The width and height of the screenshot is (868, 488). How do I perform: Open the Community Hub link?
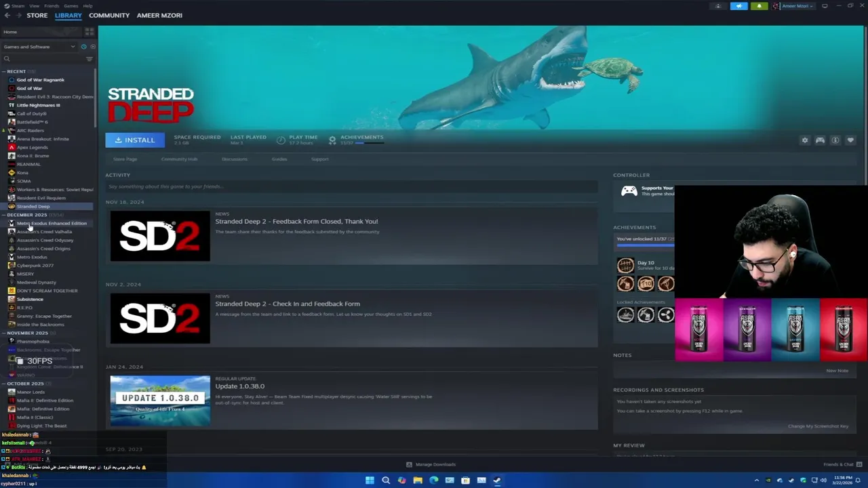click(179, 159)
